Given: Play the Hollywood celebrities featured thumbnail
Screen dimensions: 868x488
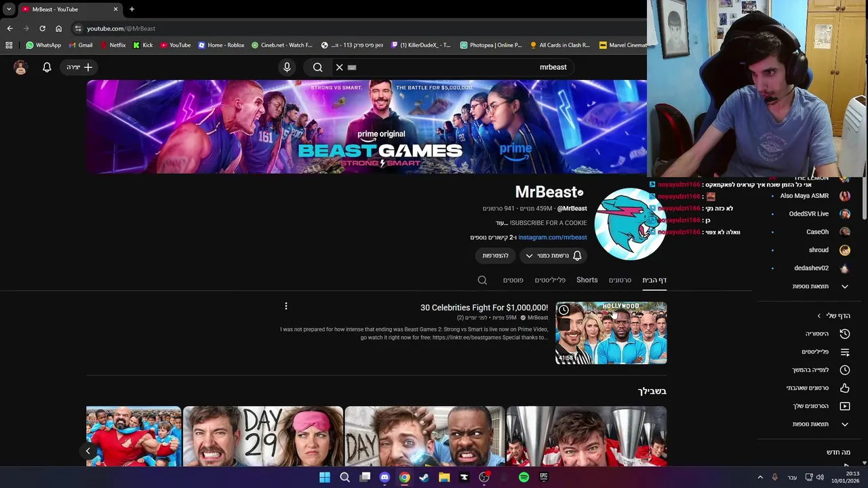Looking at the screenshot, I should click(x=611, y=333).
